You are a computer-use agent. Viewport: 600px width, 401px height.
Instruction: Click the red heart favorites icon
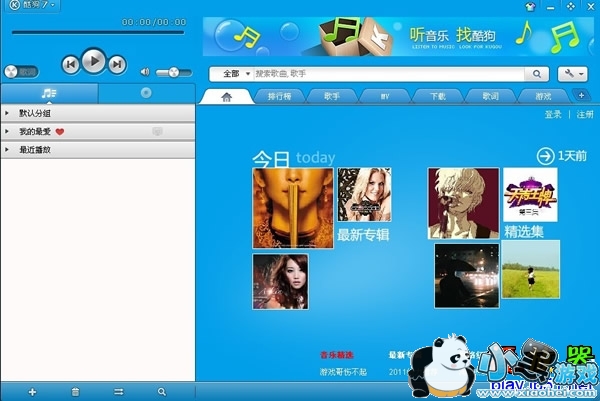point(60,132)
